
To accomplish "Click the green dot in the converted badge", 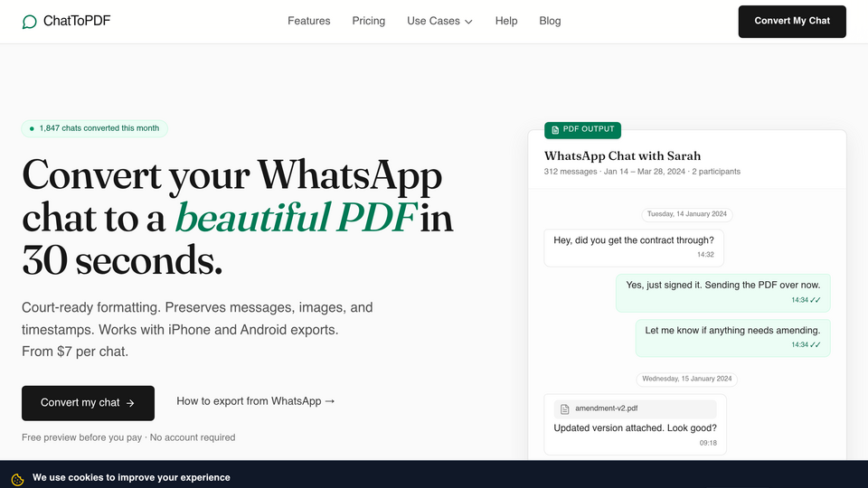I will pos(32,128).
